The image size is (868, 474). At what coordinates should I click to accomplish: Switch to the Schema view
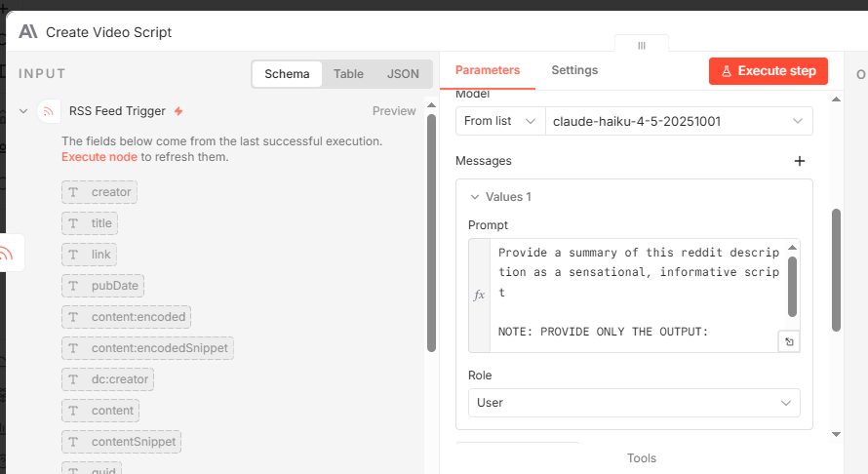(287, 74)
